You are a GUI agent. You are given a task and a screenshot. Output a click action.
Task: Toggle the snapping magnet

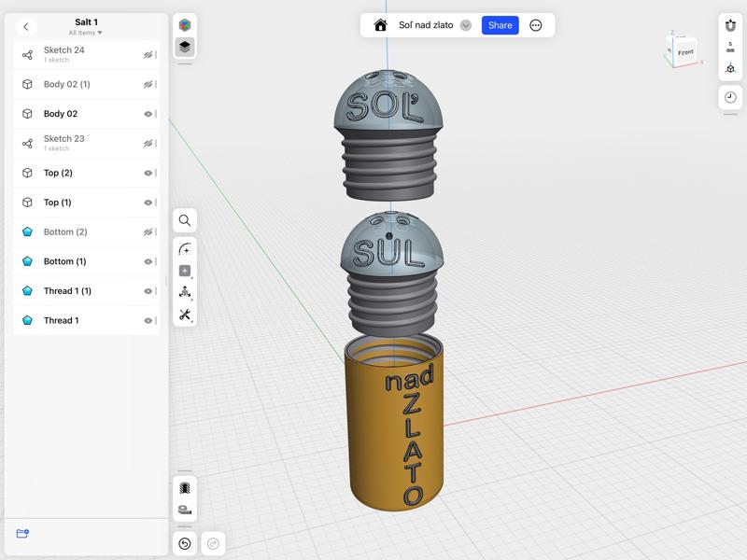coord(730,26)
